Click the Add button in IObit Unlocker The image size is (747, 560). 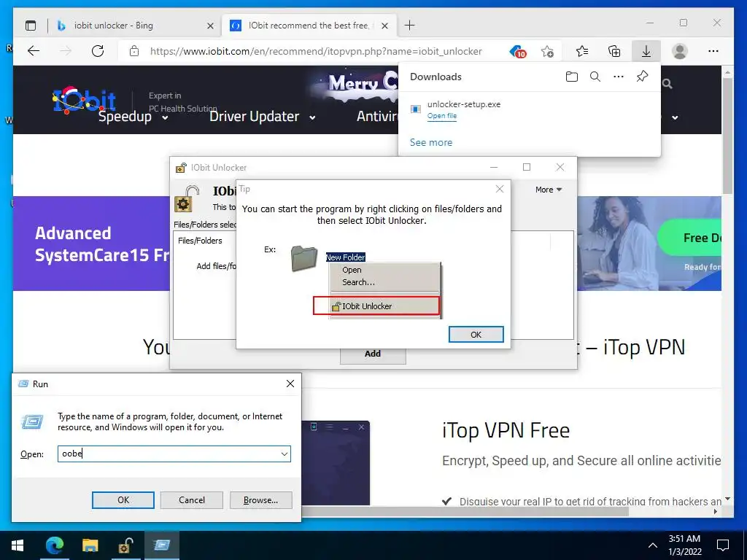click(373, 354)
